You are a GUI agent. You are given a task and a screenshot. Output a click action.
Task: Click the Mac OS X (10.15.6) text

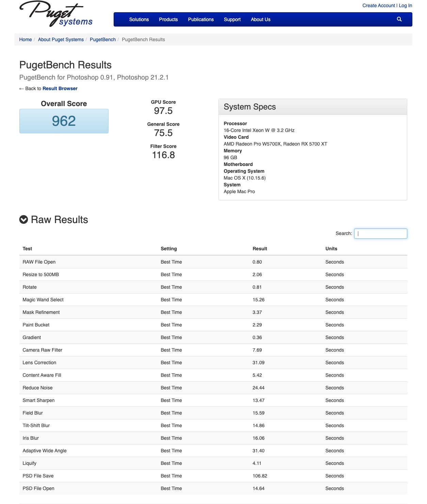245,178
